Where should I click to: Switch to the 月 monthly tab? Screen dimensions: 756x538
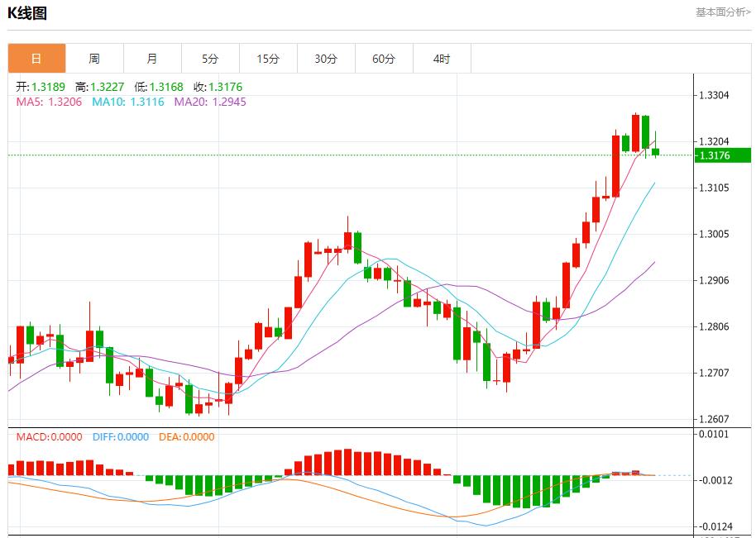pos(152,59)
